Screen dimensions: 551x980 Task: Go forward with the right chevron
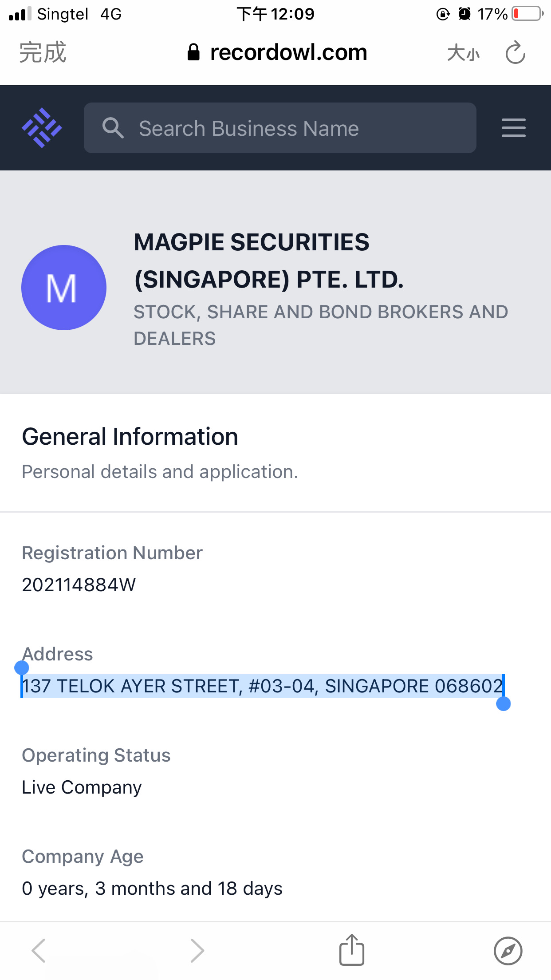click(197, 950)
